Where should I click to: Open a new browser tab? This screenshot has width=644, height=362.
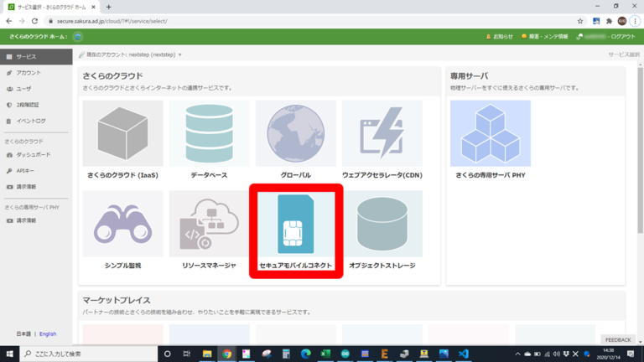point(108,7)
